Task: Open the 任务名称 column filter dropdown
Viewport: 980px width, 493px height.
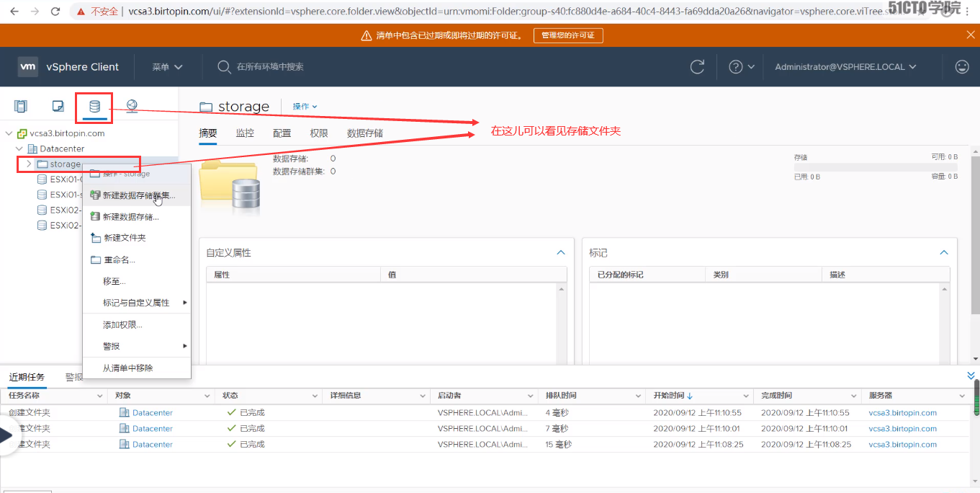Action: pos(100,396)
